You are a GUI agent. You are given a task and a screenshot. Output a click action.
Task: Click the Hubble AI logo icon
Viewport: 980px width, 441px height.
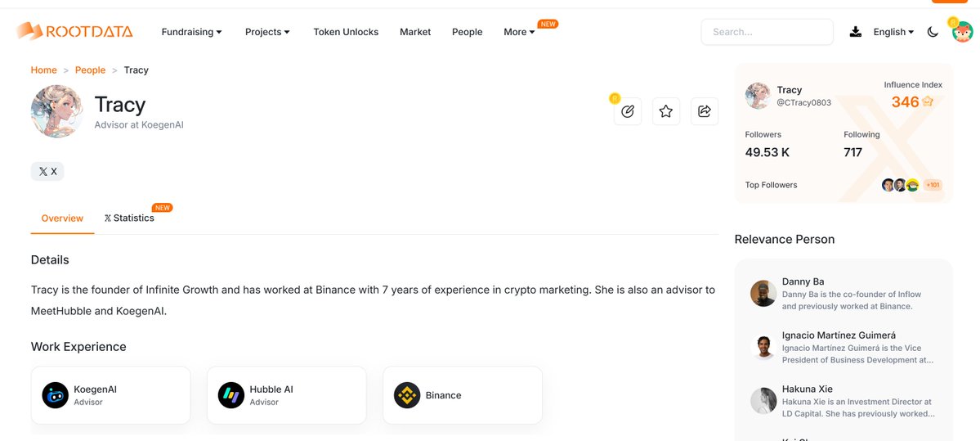pos(231,395)
